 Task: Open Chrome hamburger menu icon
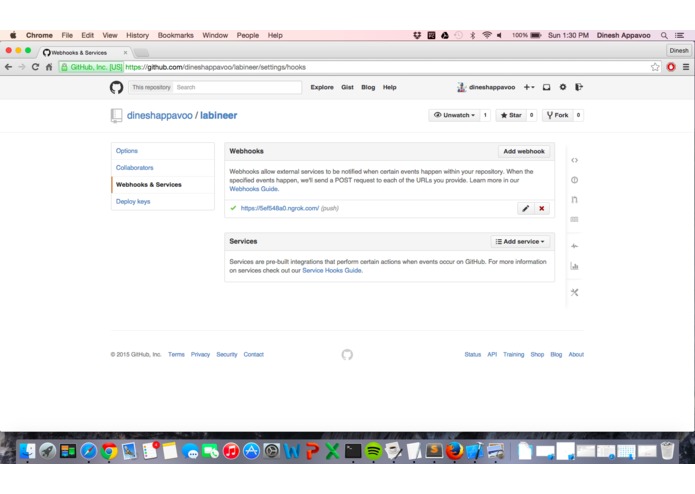point(686,67)
